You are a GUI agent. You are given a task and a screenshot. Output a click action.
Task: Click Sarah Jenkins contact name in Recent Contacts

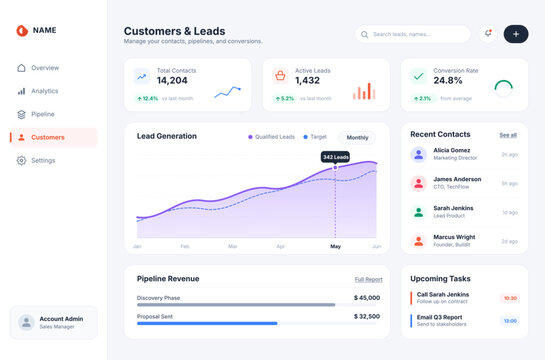[453, 208]
